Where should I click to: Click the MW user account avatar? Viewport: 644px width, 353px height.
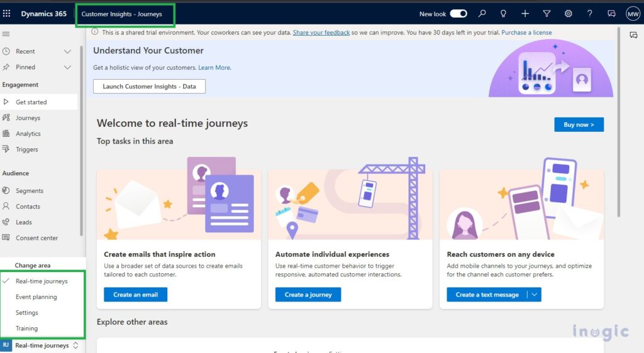(632, 14)
